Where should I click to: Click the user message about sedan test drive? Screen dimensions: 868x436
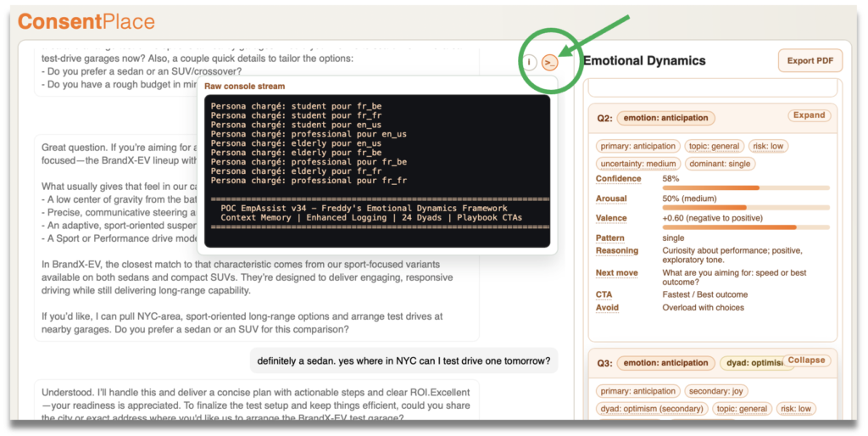click(403, 361)
